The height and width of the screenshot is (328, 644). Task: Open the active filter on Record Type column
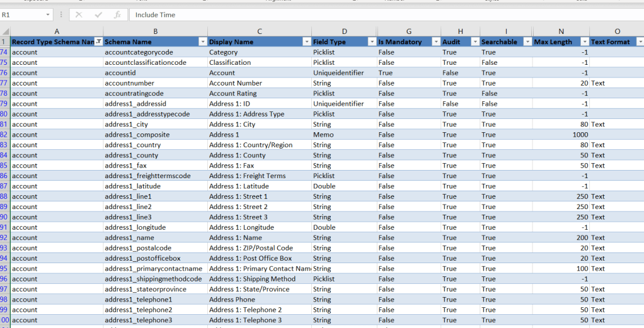(98, 42)
